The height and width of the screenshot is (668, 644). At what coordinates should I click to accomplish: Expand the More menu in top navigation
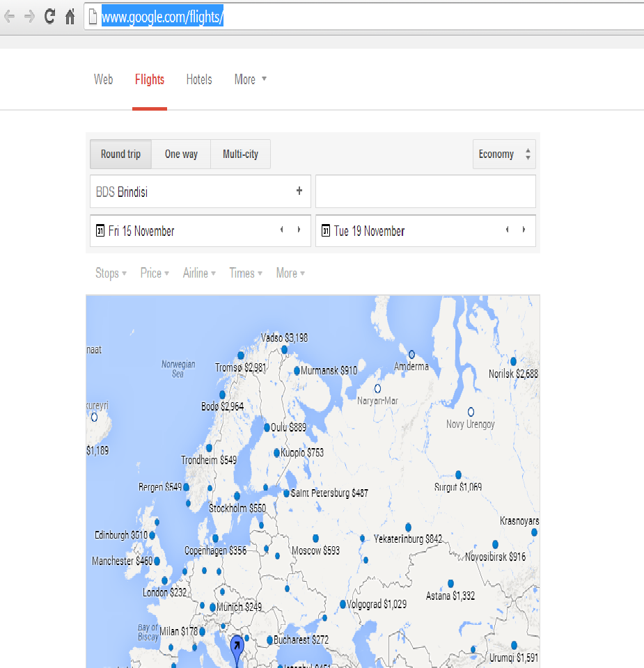click(250, 79)
